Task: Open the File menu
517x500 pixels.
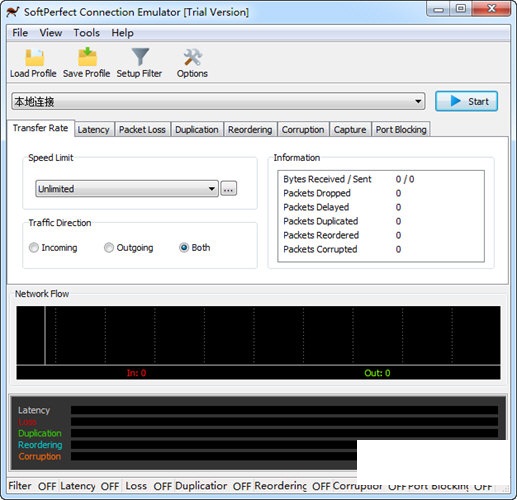Action: [x=20, y=33]
